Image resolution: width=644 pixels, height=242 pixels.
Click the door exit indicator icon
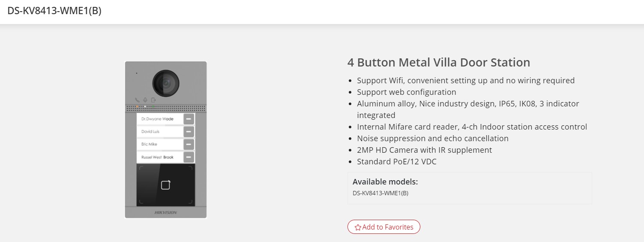pyautogui.click(x=153, y=100)
